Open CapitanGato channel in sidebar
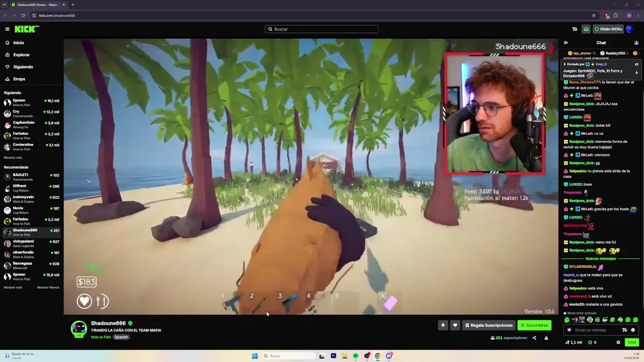Viewport: 644px width, 362px height. tap(32, 125)
